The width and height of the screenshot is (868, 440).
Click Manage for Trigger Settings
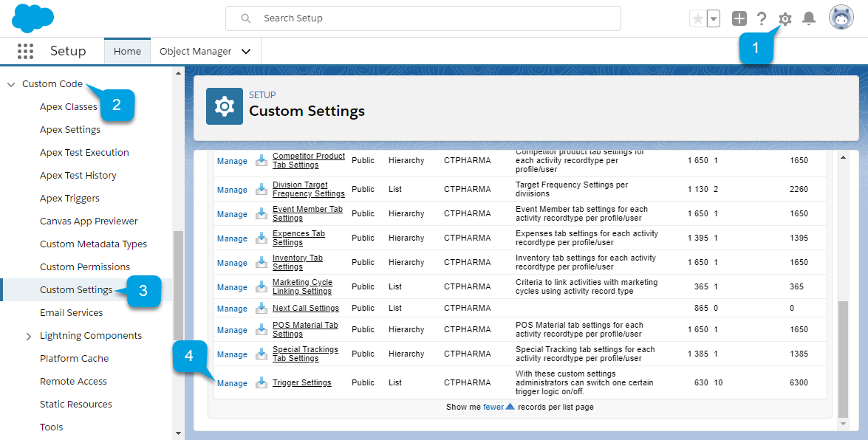pos(232,383)
